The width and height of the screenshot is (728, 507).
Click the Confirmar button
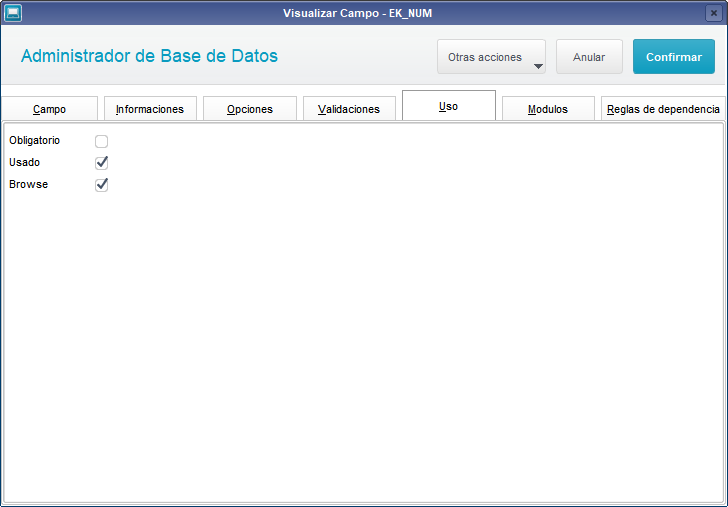pos(674,57)
